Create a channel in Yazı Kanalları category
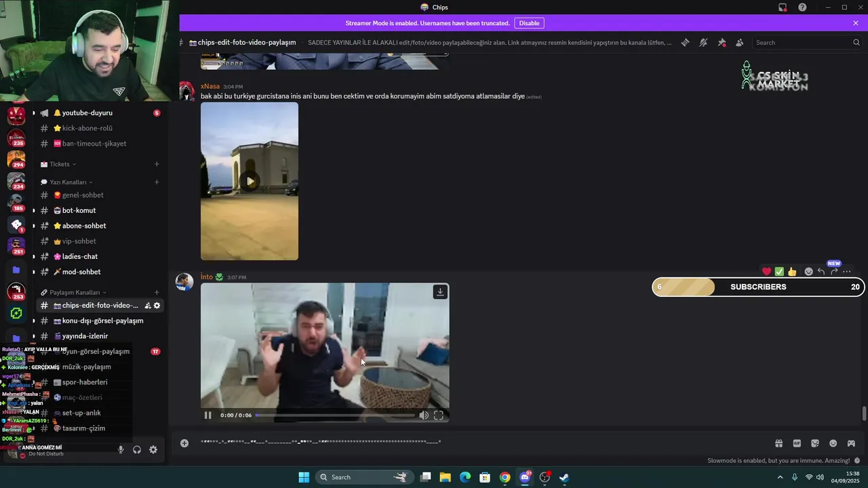 (x=157, y=182)
